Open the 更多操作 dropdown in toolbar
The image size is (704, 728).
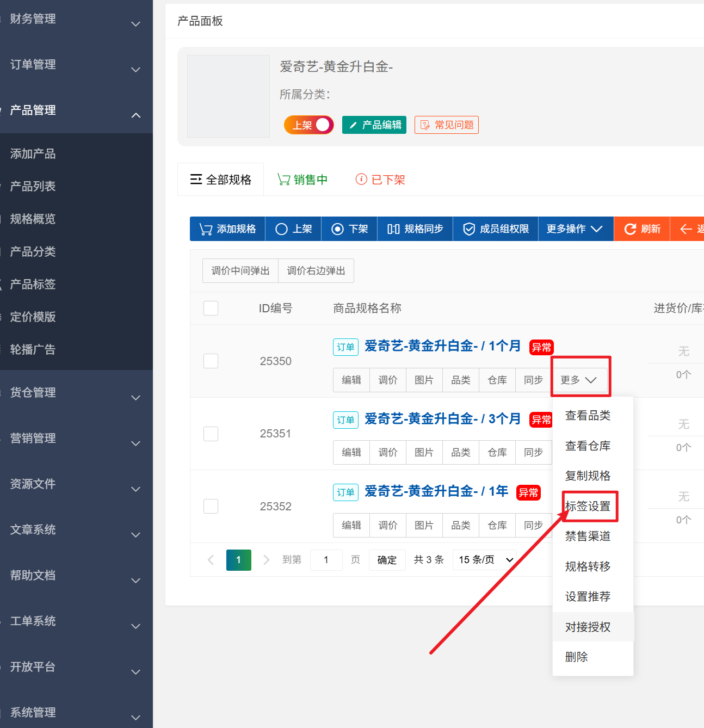575,229
